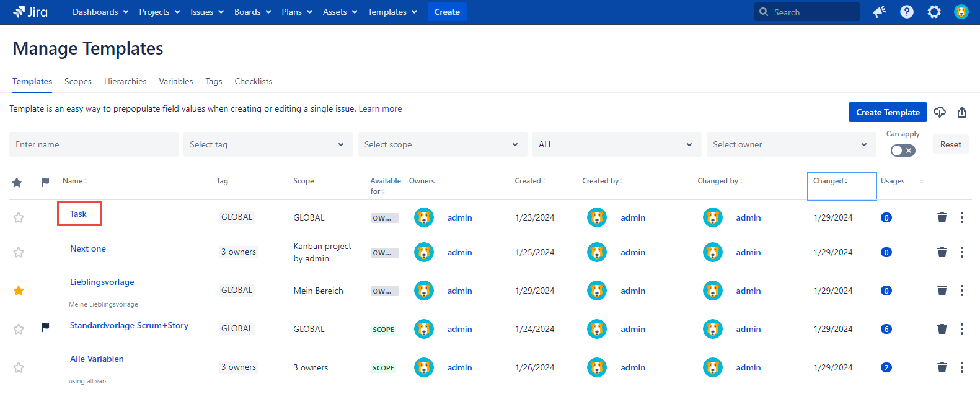Mark the Task template as favorite
This screenshot has width=980, height=394.
(19, 217)
